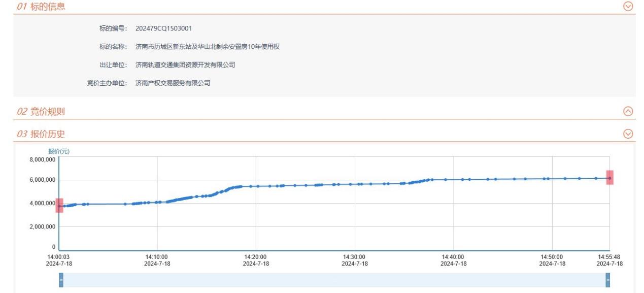
Task: Select the lot number 202479CQ1503001
Action: tap(163, 28)
